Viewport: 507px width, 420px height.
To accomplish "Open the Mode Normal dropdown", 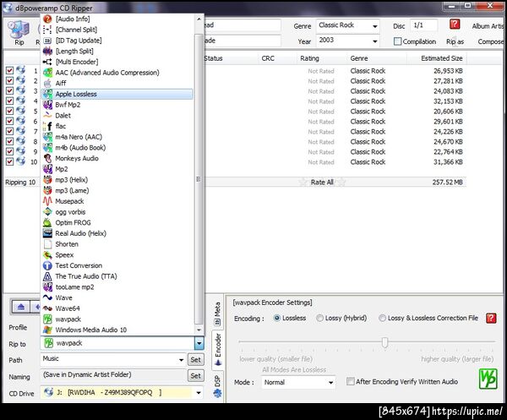I will click(330, 383).
